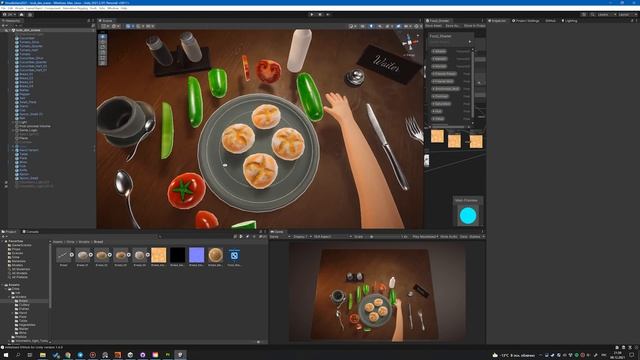Select the Vegetables folder in Project tree
This screenshot has height=360, width=640.
[x=27, y=325]
